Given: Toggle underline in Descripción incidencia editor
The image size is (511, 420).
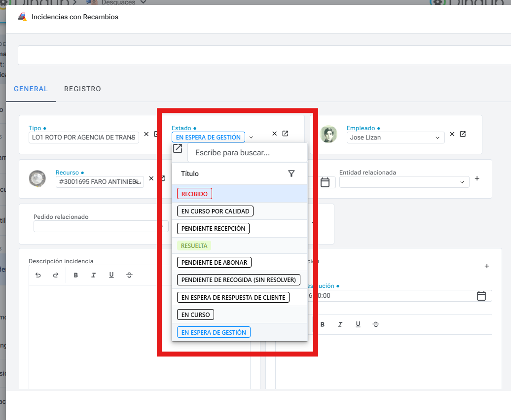Looking at the screenshot, I should point(111,275).
